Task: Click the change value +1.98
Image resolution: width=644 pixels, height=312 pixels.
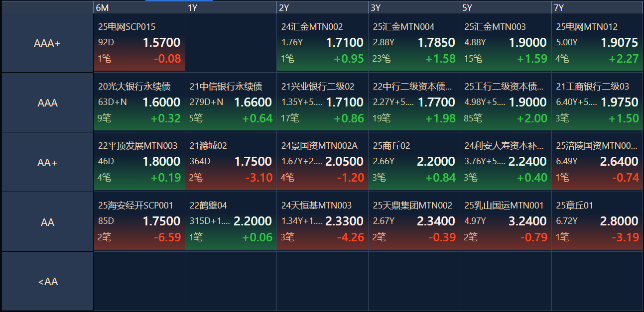Action: pyautogui.click(x=440, y=118)
